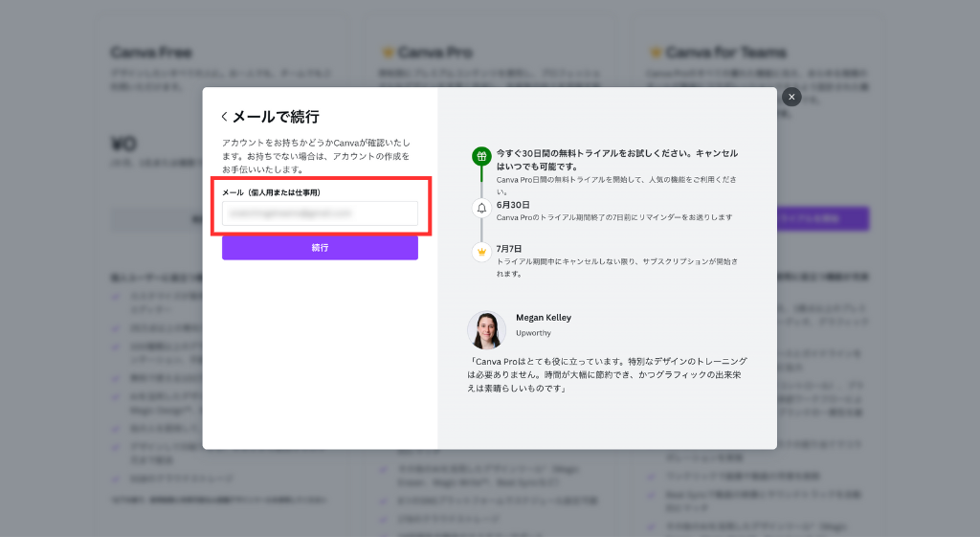The image size is (980, 537).
Task: Click the Megan Kelley name text
Action: pos(543,318)
